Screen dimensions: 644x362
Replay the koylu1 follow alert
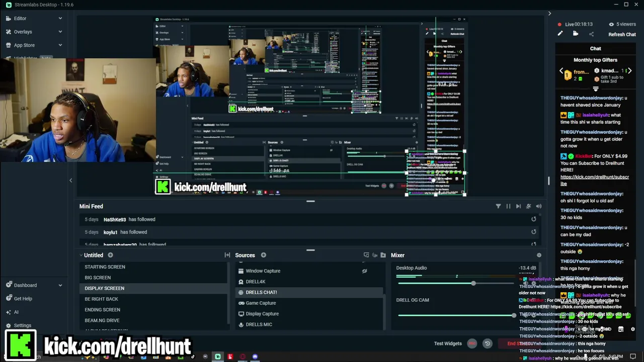click(x=534, y=232)
